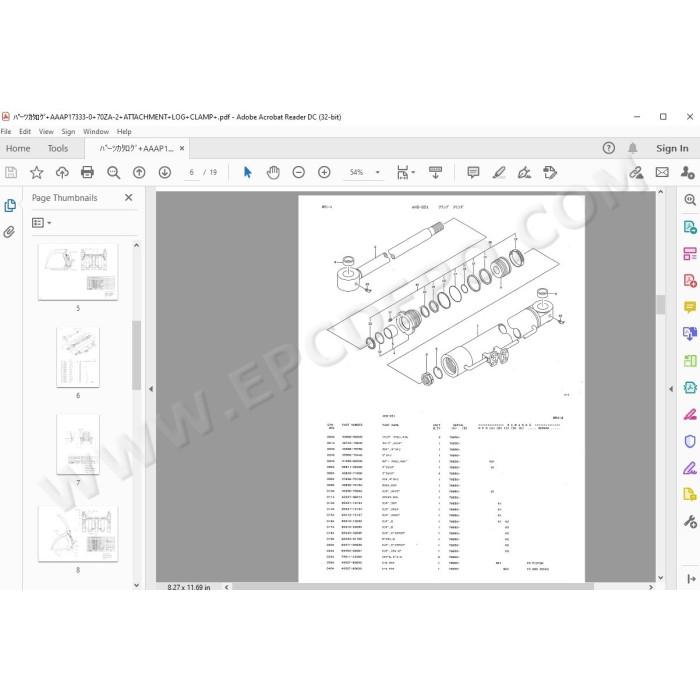Image resolution: width=700 pixels, height=700 pixels.
Task: Open the Edit menu
Action: (25, 131)
